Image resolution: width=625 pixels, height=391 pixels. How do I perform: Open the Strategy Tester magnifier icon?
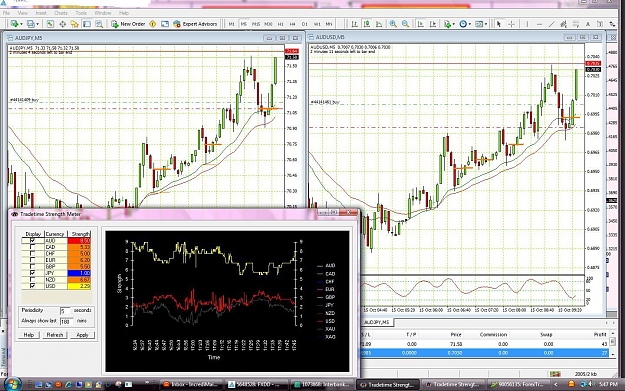click(99, 24)
